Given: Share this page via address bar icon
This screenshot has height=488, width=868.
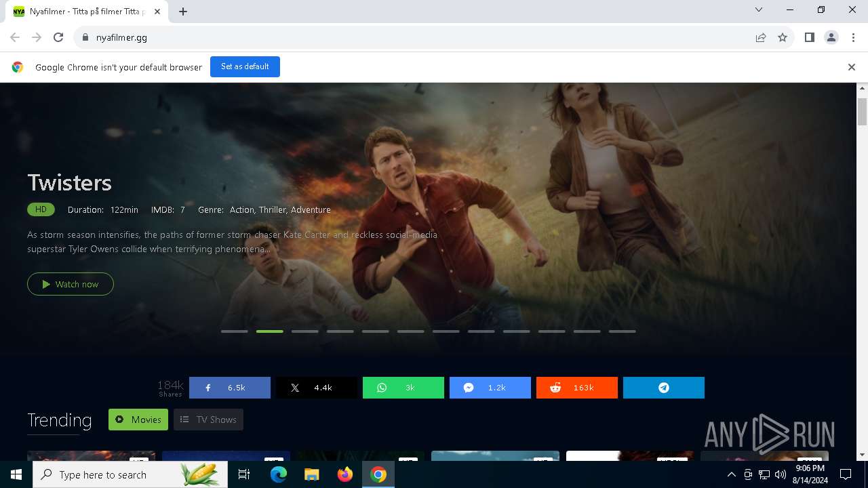Looking at the screenshot, I should (761, 37).
